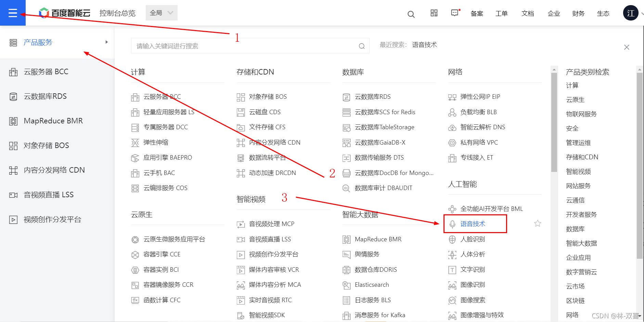
Task: Click the 语音技术 microphone icon
Action: 452,224
